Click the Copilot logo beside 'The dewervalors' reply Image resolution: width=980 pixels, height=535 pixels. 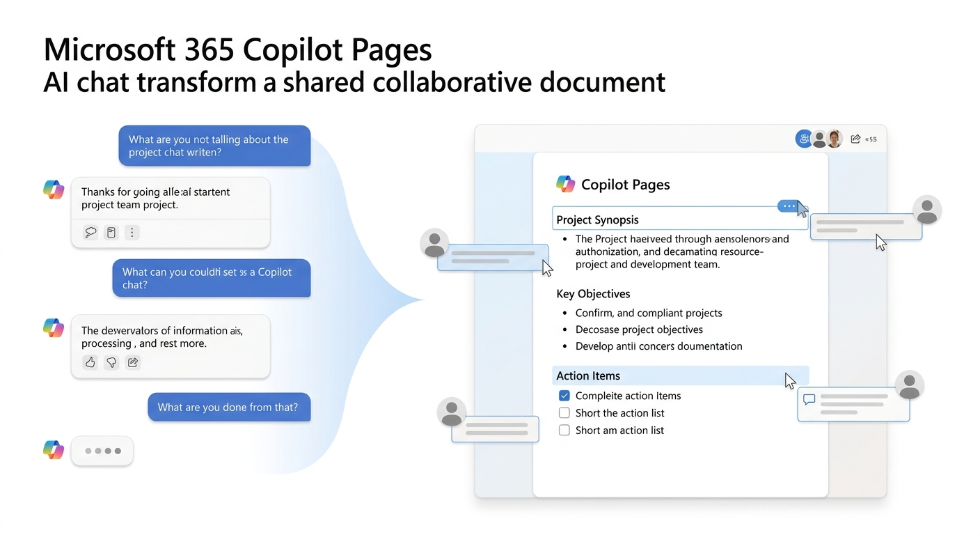tap(54, 328)
